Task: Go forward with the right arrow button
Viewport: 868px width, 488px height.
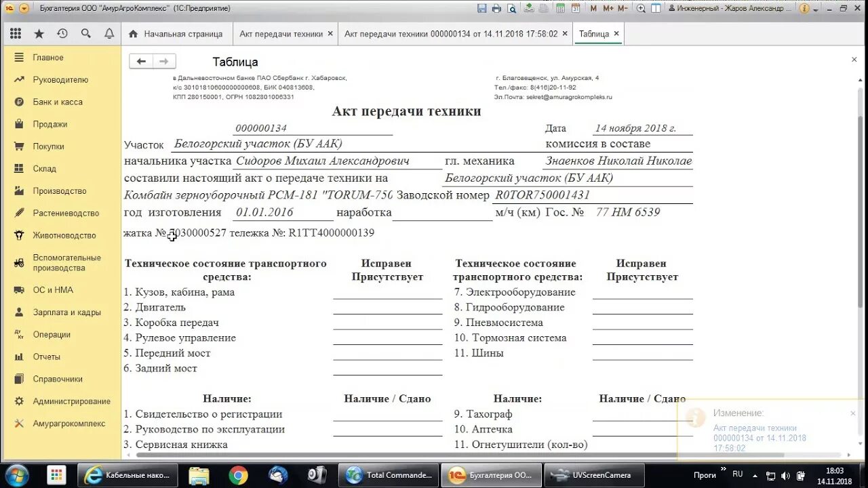Action: click(164, 61)
